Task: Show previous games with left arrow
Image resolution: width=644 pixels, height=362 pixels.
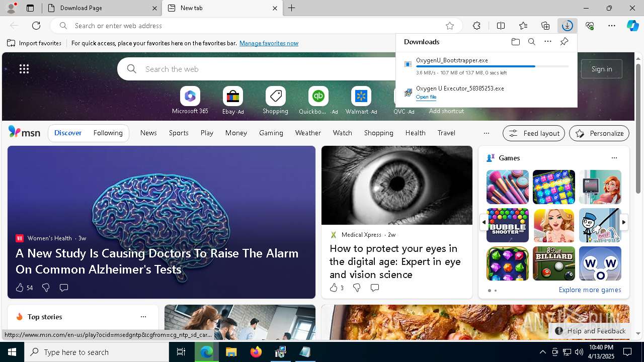Action: [484, 222]
